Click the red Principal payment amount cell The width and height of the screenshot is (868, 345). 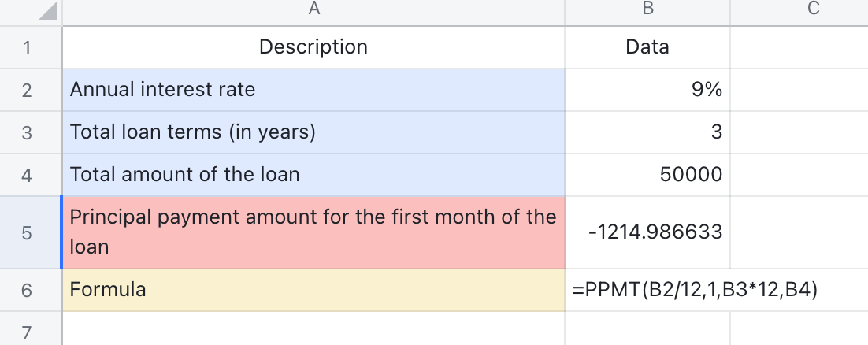pyautogui.click(x=313, y=232)
